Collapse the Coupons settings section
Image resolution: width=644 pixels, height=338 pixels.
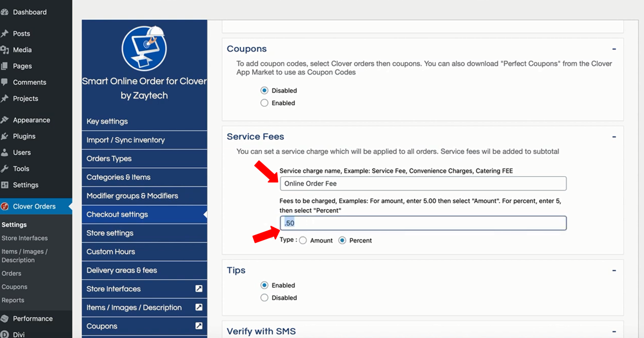point(614,48)
